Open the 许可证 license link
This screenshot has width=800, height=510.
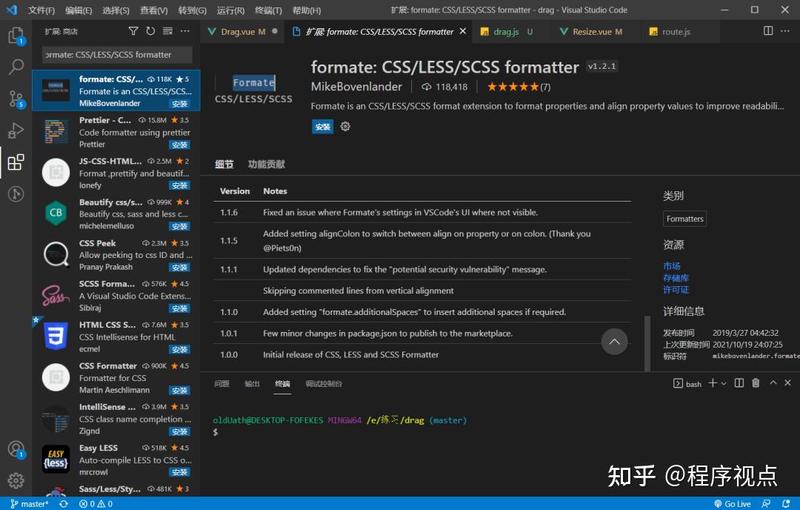point(676,290)
